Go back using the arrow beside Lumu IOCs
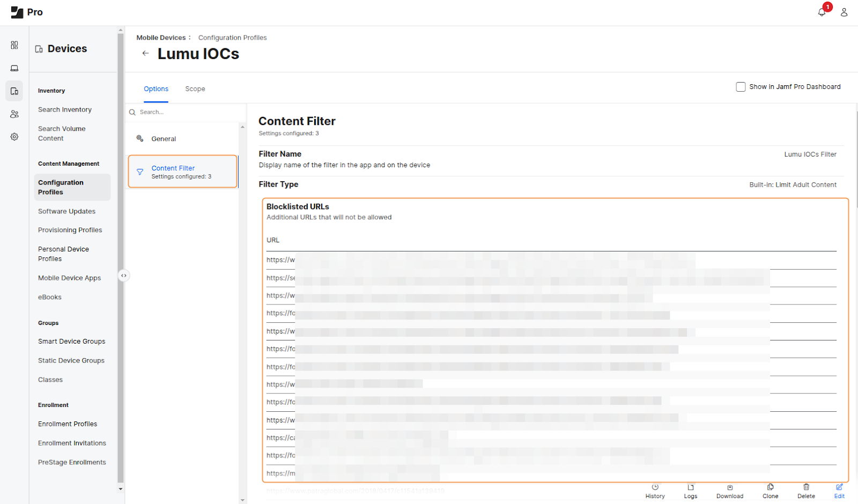 [x=145, y=53]
